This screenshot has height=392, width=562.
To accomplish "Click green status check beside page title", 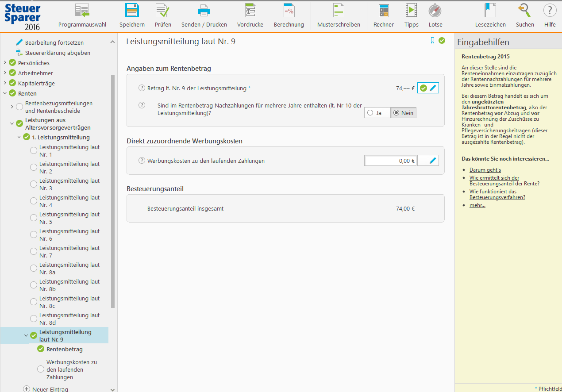I will point(442,41).
